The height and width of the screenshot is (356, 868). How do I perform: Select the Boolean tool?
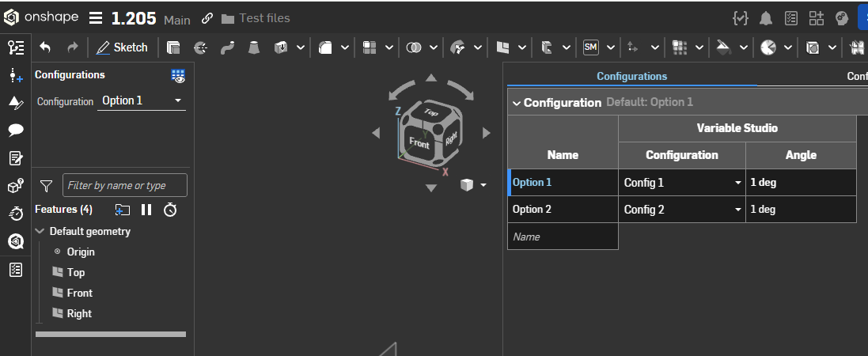pyautogui.click(x=414, y=48)
